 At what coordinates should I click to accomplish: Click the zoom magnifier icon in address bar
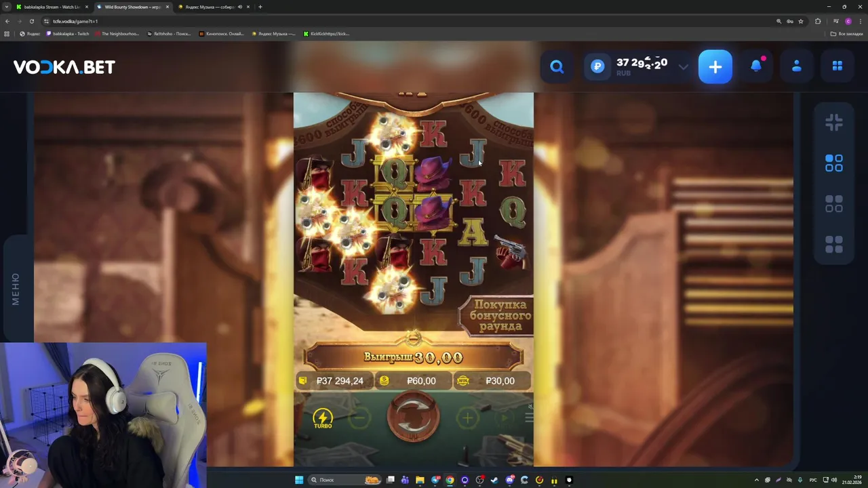(x=779, y=21)
